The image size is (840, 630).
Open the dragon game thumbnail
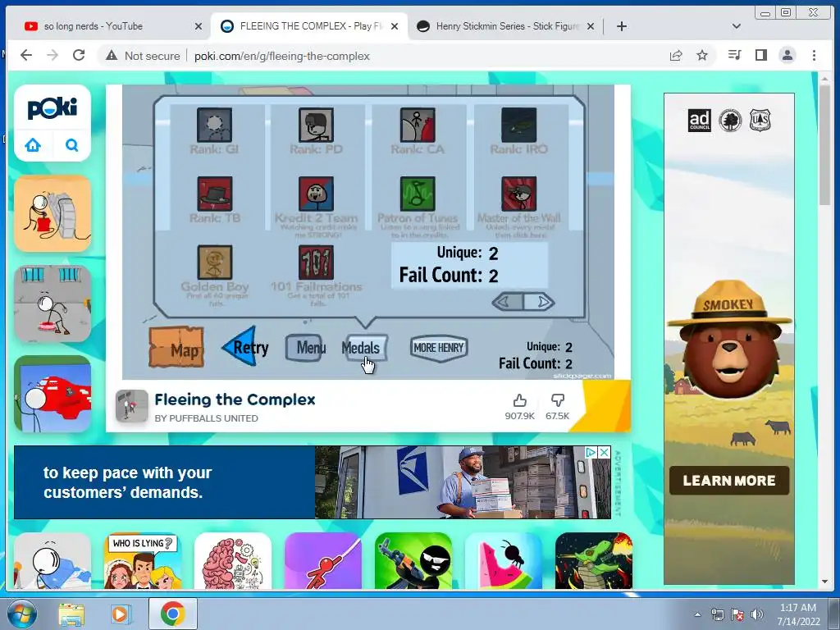(x=594, y=560)
